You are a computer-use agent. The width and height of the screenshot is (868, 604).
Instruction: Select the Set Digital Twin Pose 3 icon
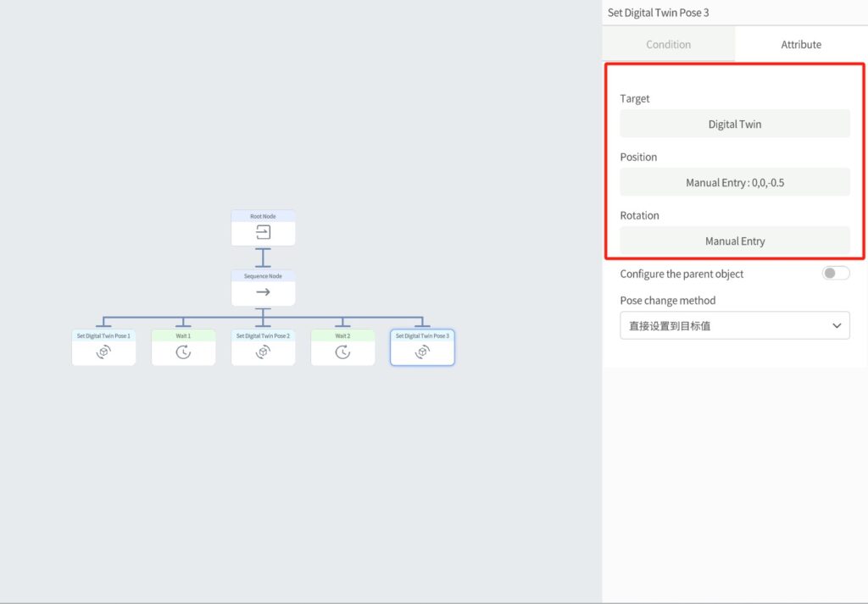point(422,352)
